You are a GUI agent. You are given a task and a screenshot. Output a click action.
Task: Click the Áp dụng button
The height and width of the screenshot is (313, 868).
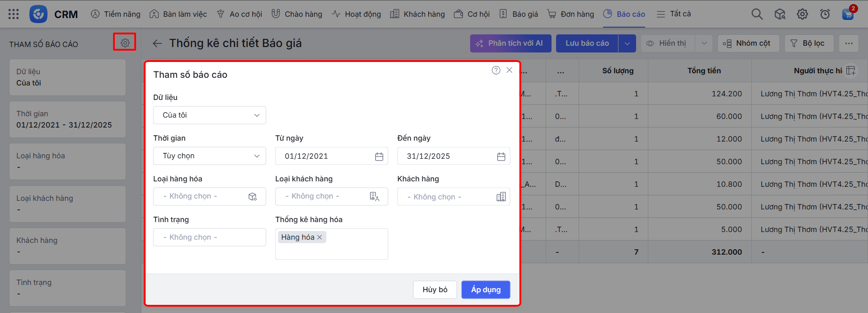486,289
